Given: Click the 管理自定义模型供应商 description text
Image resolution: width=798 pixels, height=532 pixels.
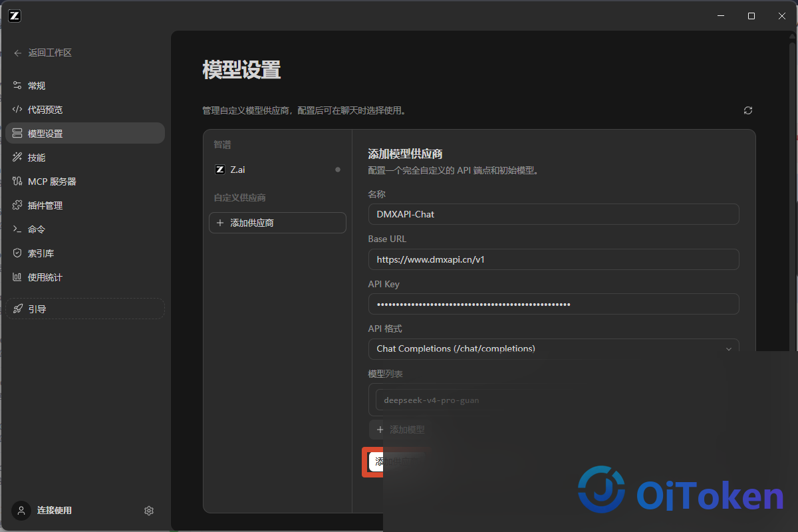Looking at the screenshot, I should click(304, 110).
